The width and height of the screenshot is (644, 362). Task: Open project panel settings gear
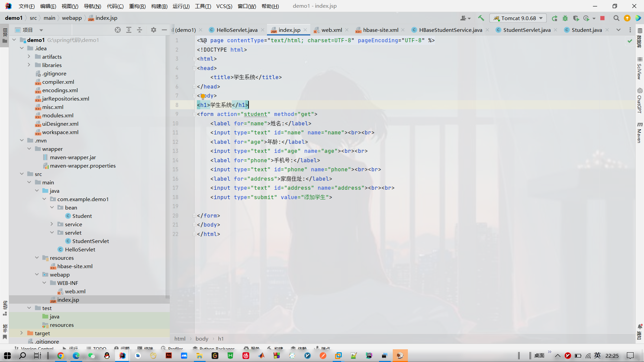point(153,30)
